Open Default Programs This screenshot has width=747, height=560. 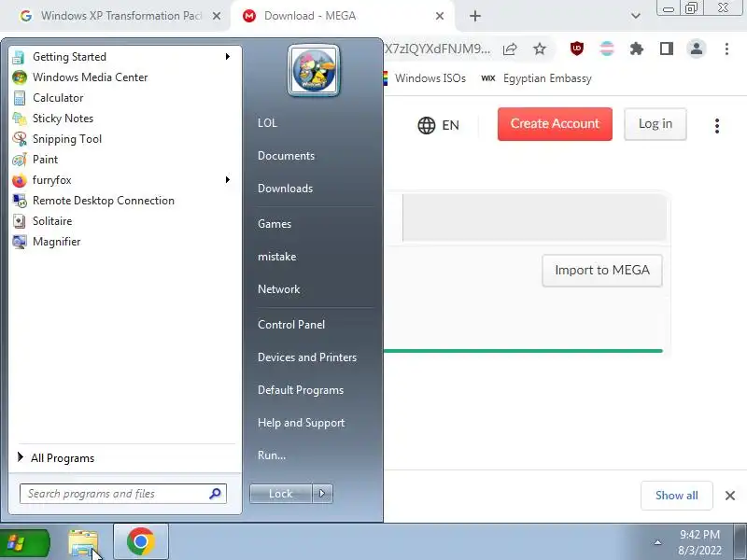pos(301,390)
